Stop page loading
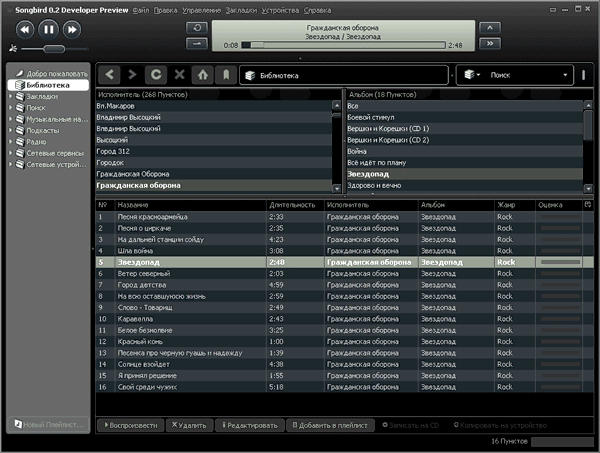600x453 pixels. point(179,74)
